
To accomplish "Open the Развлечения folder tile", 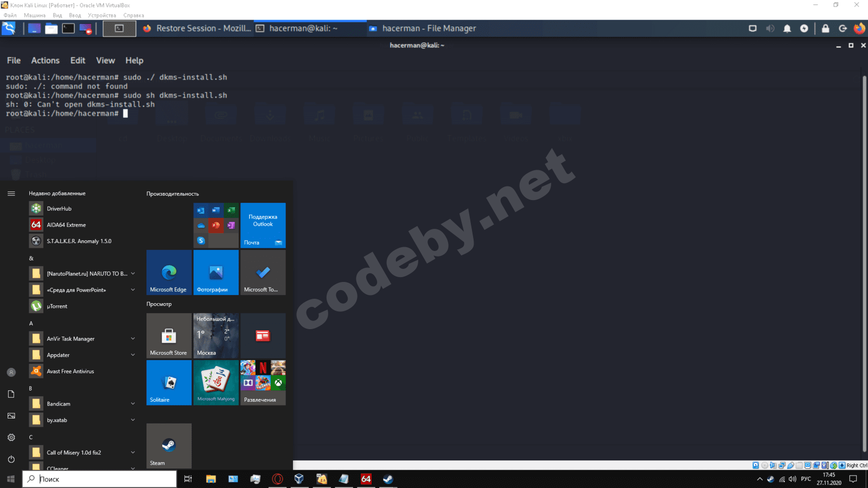I will tap(263, 383).
